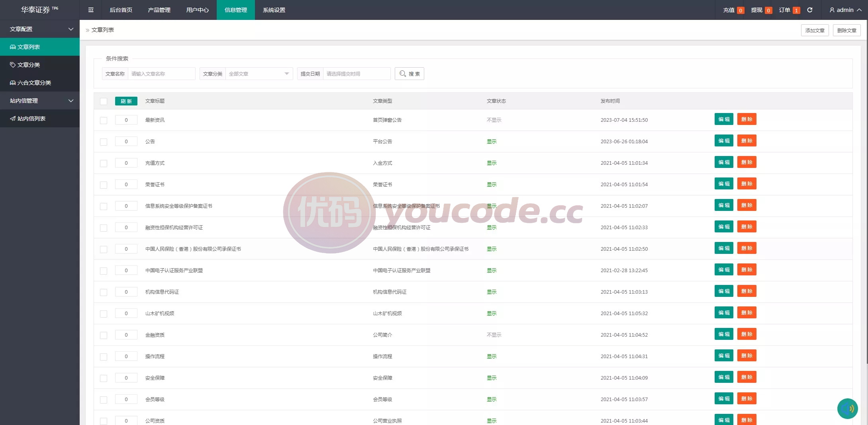
Task: Click the sort number field for 操作流程
Action: click(x=126, y=356)
